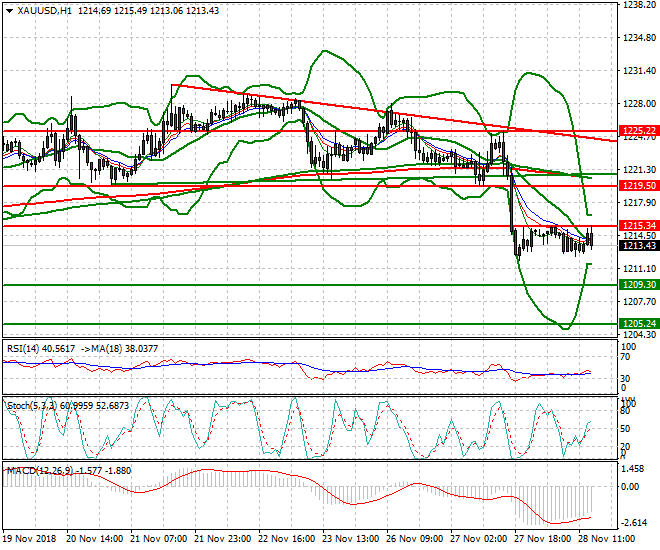Viewport: 660px width, 550px height.
Task: Click the MACD scale value 1.458
Action: point(633,469)
